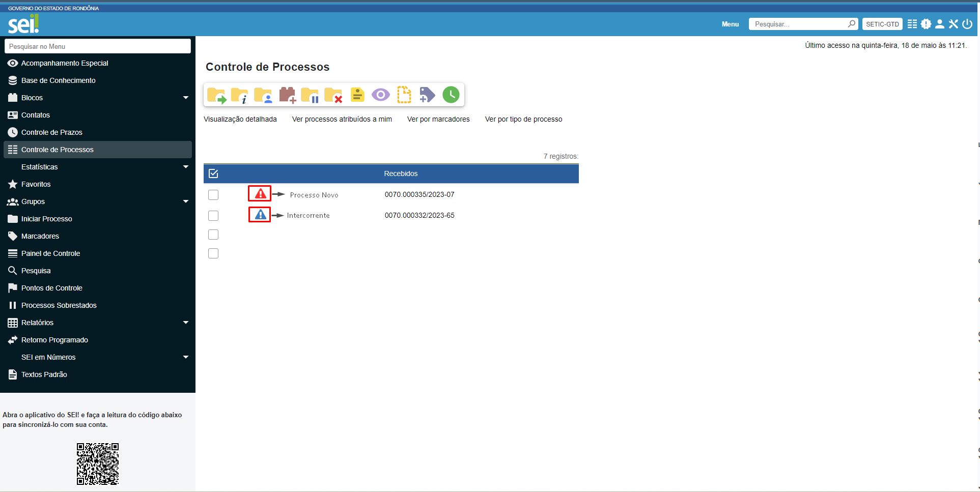Click the Recebidos column header
Image resolution: width=980 pixels, height=492 pixels.
pyautogui.click(x=401, y=173)
